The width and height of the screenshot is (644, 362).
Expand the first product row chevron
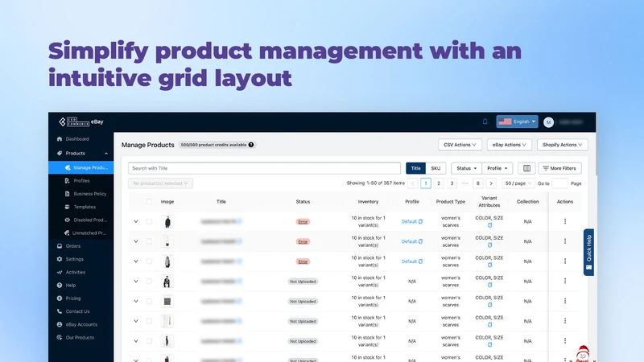tap(136, 222)
